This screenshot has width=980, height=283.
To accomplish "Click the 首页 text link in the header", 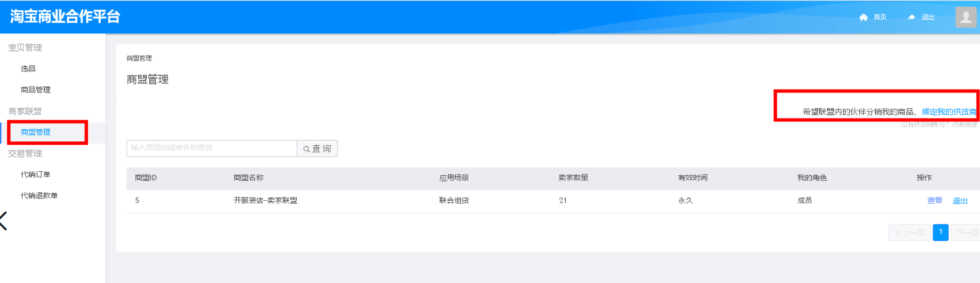I will tap(880, 17).
